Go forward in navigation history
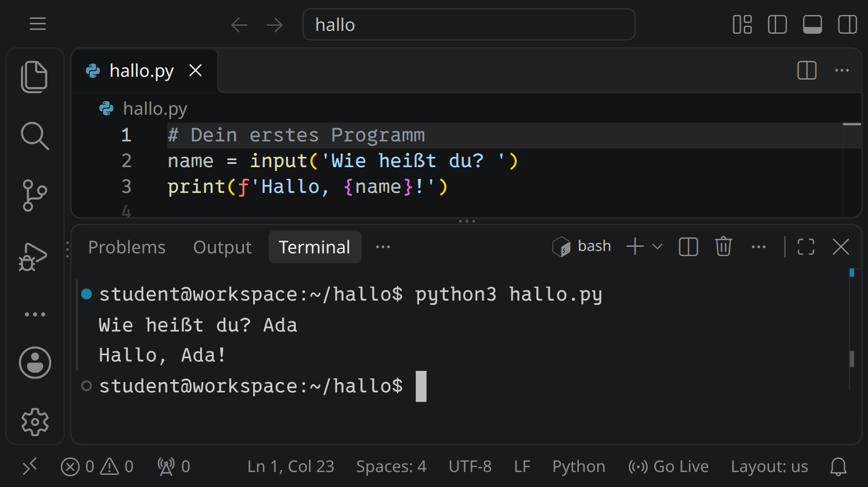Screen dimensions: 868x487 pyautogui.click(x=275, y=25)
